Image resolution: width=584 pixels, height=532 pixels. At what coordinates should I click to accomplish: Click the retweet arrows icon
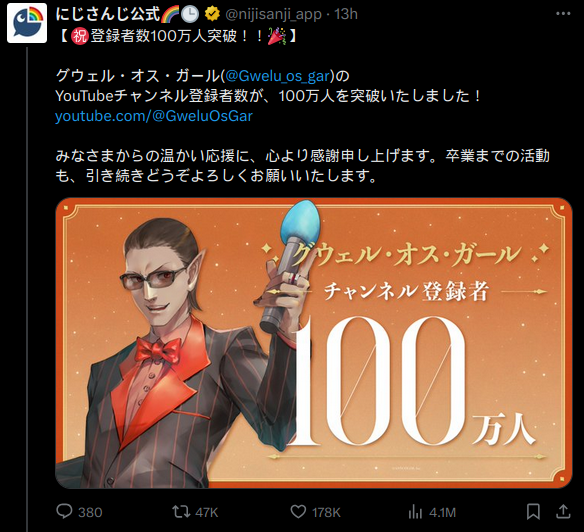coord(181,512)
